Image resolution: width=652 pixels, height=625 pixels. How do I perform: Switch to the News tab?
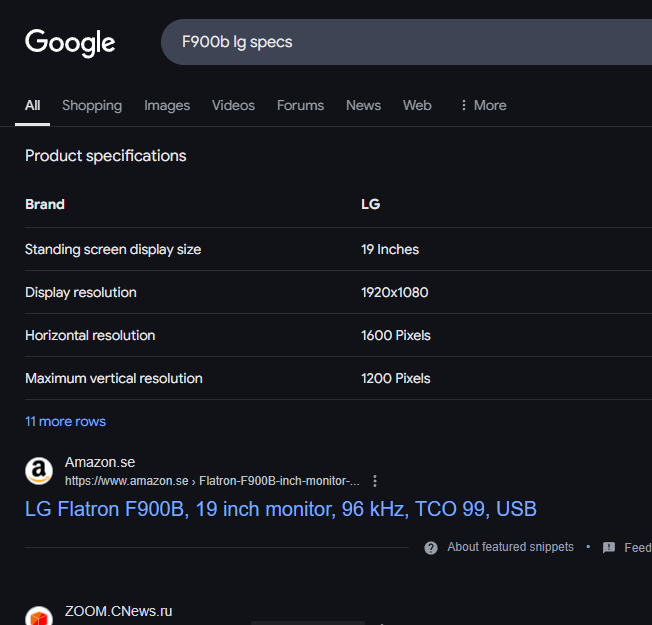(363, 106)
